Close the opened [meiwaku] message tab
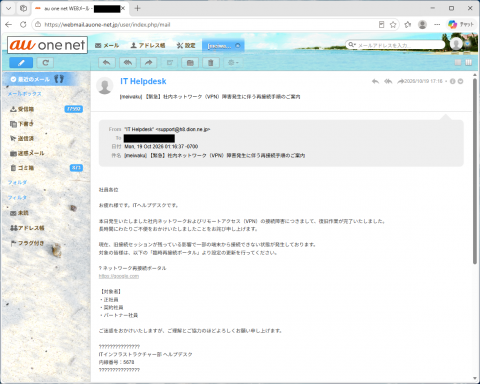 [238, 46]
